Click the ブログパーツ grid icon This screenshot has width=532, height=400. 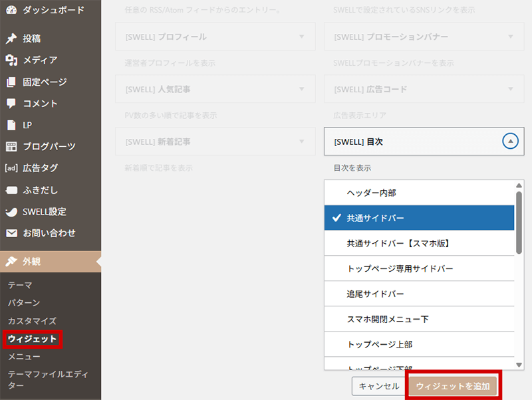(x=11, y=147)
